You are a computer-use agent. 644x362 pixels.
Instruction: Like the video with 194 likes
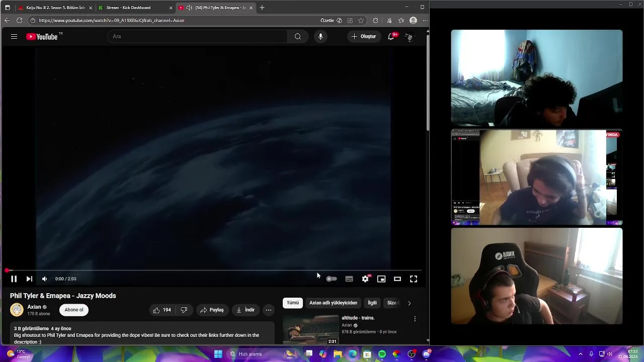pos(162,310)
